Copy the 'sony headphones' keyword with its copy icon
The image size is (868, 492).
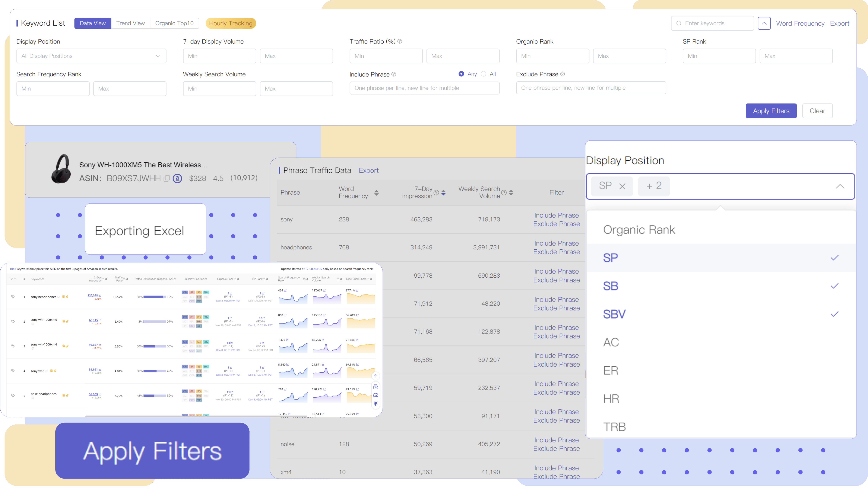click(58, 297)
